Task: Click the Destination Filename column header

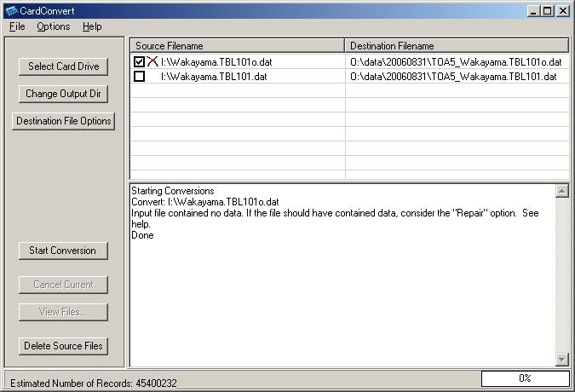Action: (457, 46)
